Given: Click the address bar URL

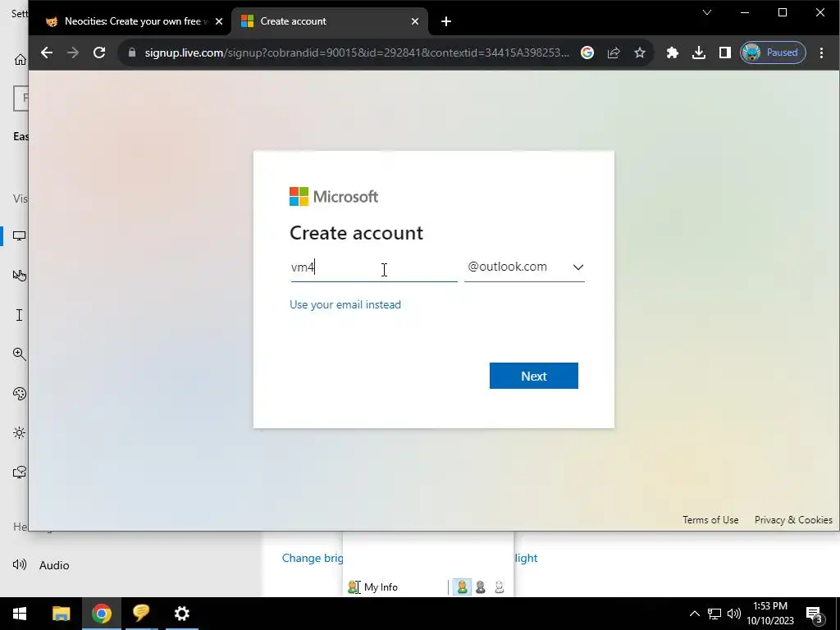Looking at the screenshot, I should coord(357,52).
